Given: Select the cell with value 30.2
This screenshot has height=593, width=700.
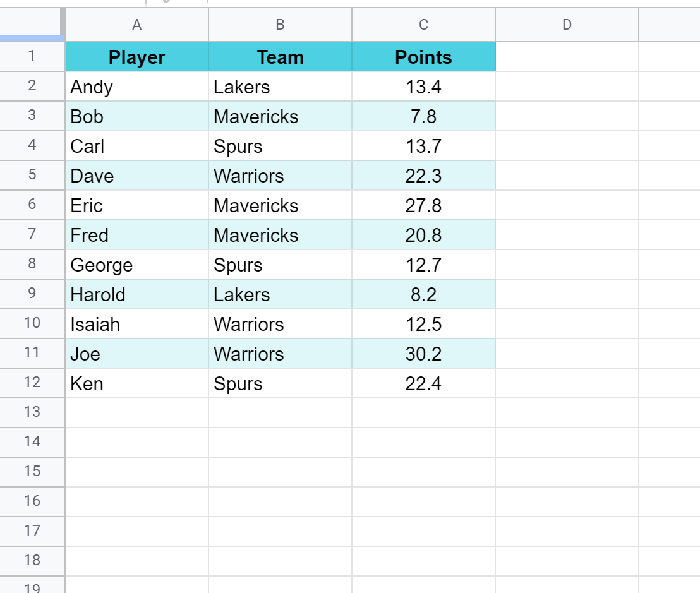Looking at the screenshot, I should tap(423, 354).
